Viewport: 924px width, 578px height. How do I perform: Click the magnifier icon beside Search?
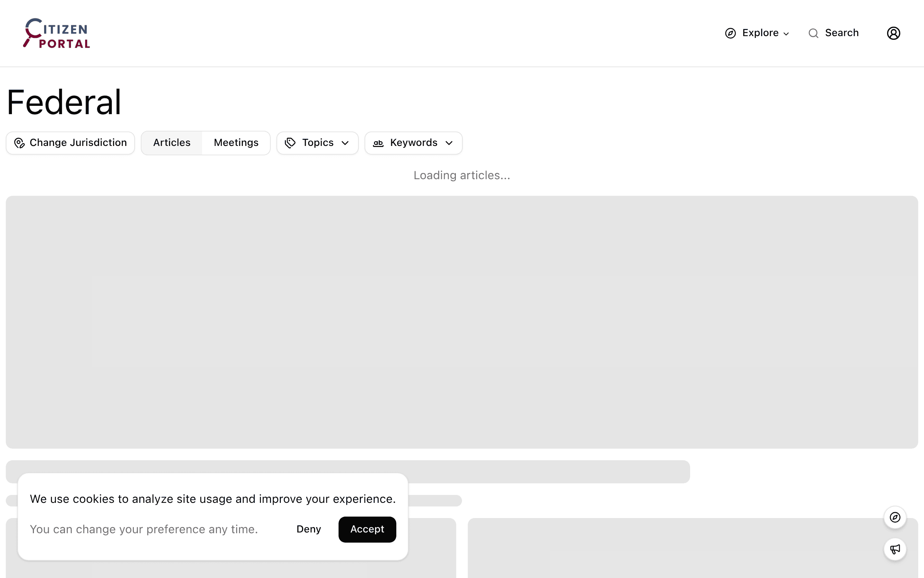tap(813, 33)
